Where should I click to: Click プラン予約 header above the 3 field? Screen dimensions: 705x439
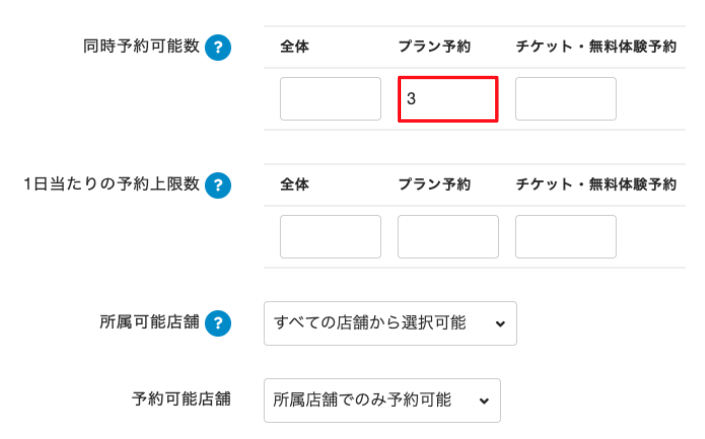pos(434,46)
